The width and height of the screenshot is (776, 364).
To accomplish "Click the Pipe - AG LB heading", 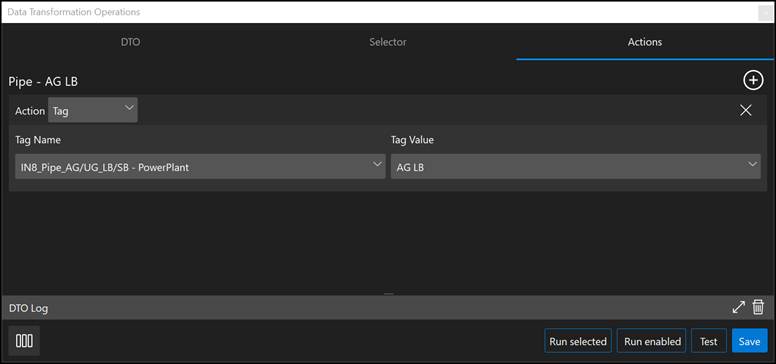I will [x=43, y=82].
